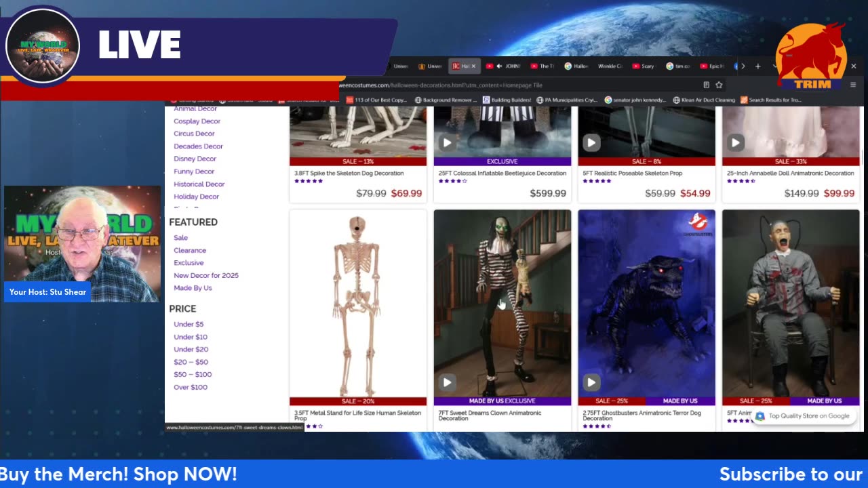Open 7FT Sweet Dreams Clown Animatronic title

pos(490,415)
